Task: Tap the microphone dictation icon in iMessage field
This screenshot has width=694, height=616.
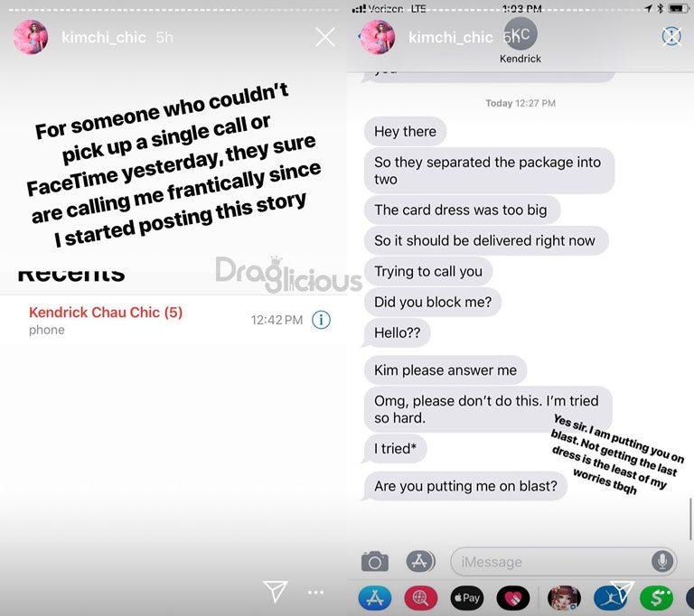Action: pyautogui.click(x=662, y=562)
